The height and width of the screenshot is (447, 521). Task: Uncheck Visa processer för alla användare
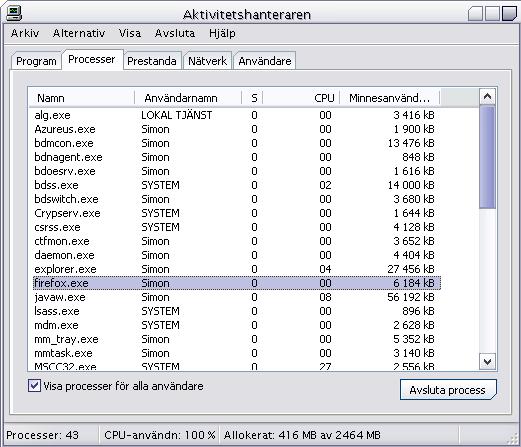(34, 386)
